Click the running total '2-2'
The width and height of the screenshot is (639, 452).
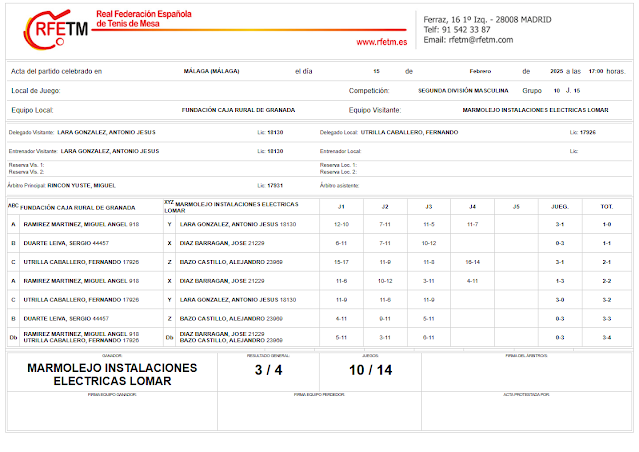tap(607, 281)
